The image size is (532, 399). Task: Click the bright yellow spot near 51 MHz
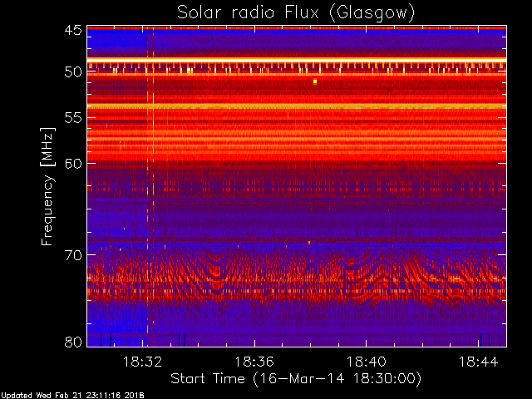(x=315, y=81)
